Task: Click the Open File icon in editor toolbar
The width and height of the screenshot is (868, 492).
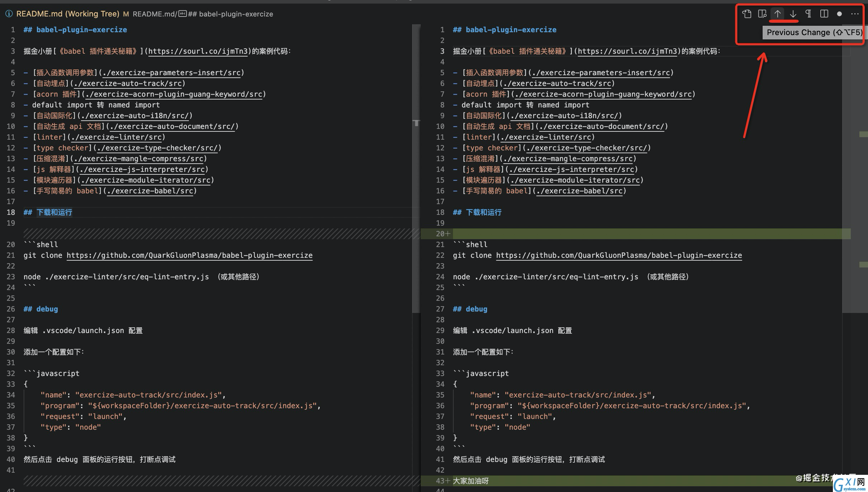Action: (x=747, y=14)
